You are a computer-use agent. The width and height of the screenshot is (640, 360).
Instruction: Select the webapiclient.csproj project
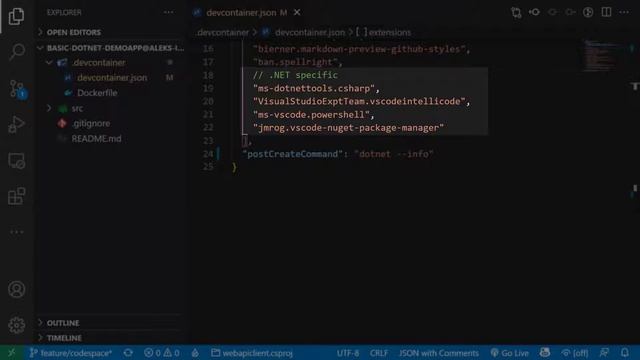tap(252, 353)
